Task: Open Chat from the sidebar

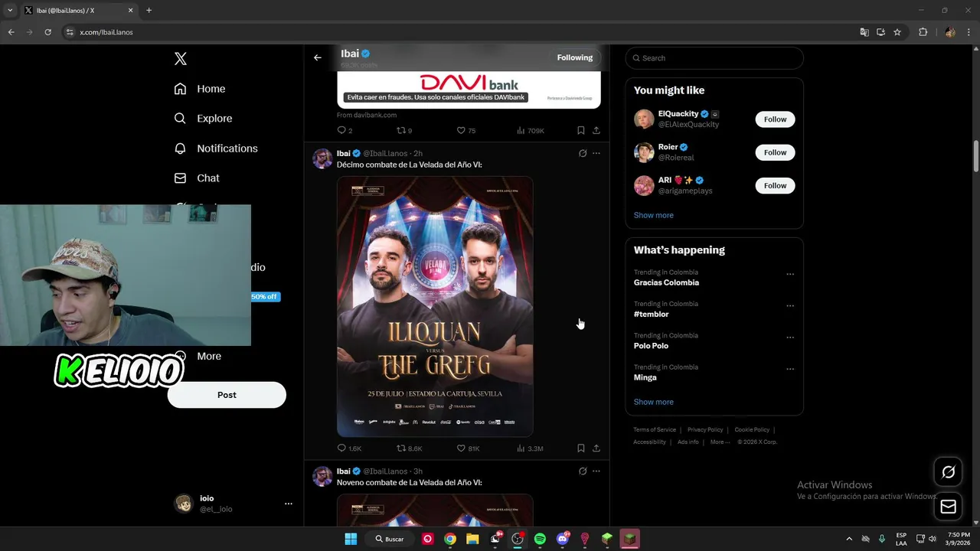Action: pos(197,178)
